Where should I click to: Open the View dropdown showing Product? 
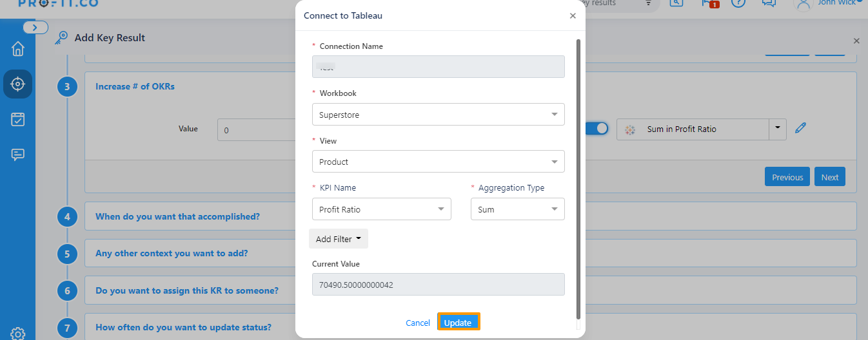coord(438,162)
